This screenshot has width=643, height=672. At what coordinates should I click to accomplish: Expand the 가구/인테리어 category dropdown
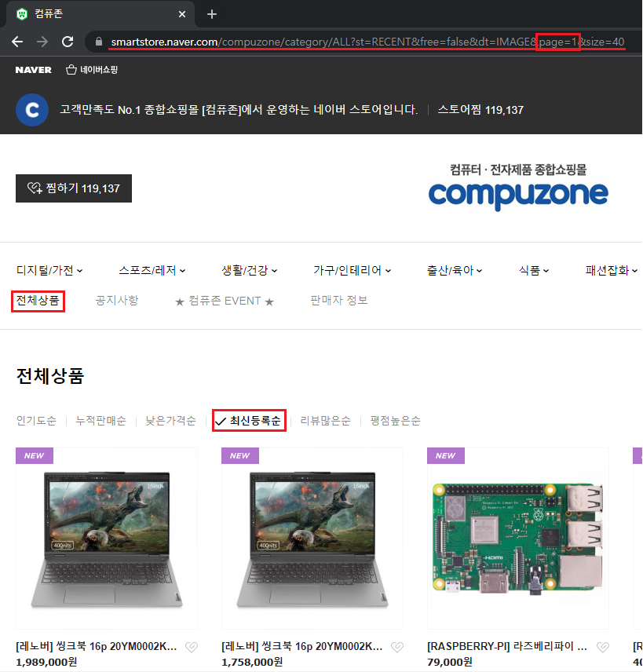(x=352, y=270)
